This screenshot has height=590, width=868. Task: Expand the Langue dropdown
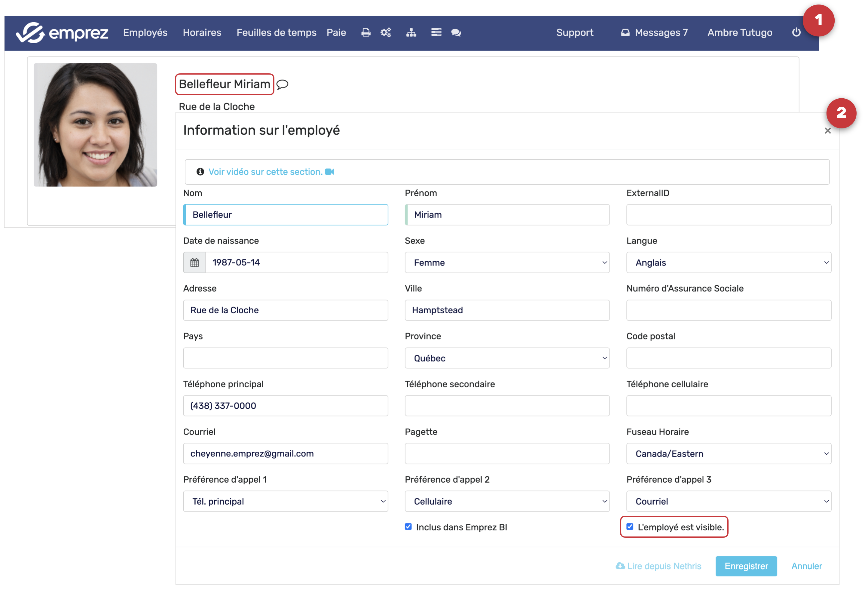point(728,262)
